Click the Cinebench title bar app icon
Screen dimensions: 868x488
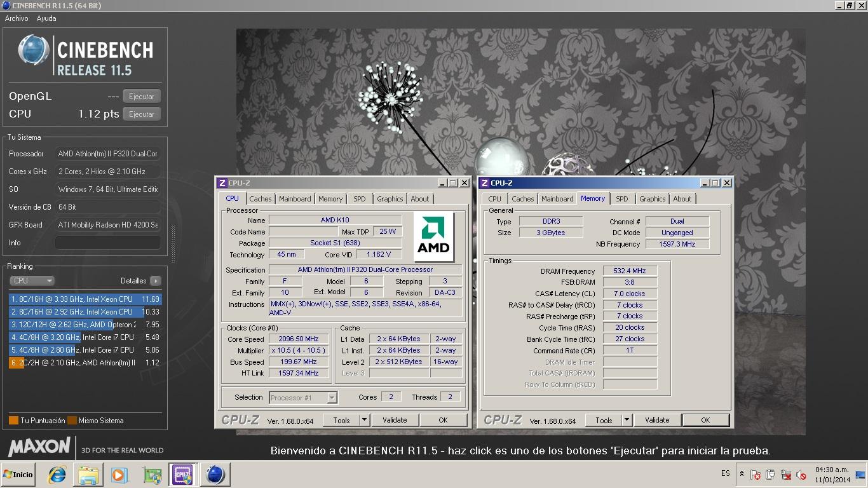tap(6, 5)
